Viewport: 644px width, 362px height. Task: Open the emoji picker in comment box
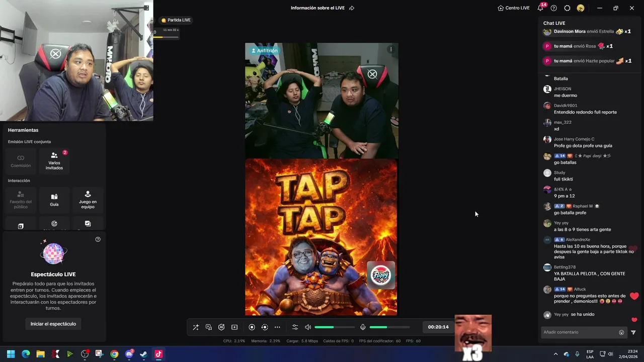(x=621, y=332)
